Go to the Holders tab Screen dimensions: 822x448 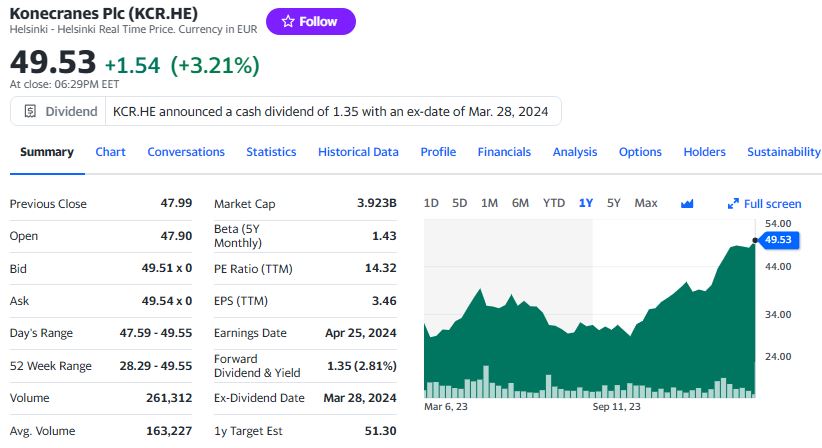(705, 152)
